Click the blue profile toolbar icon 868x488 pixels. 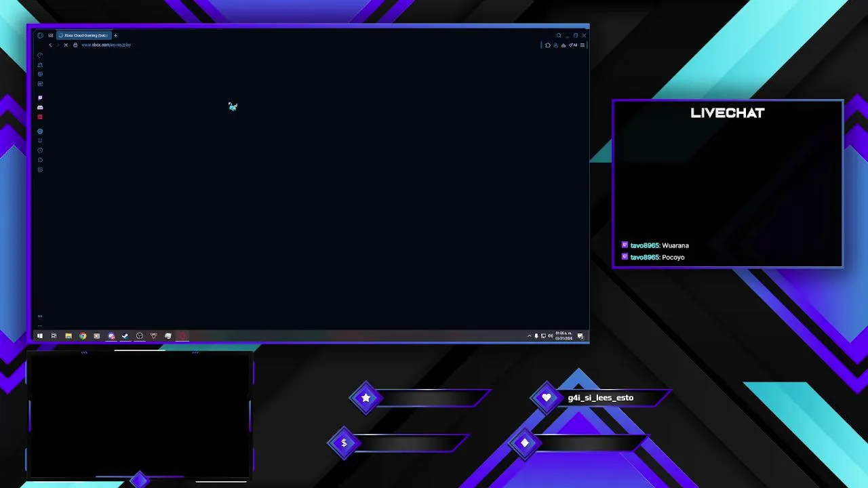tap(555, 45)
